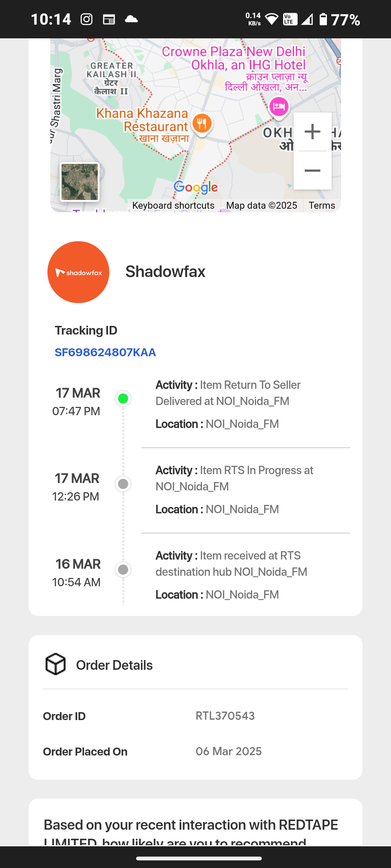
Task: Select the 17 Mar 12:26 PM marker
Action: 123,484
